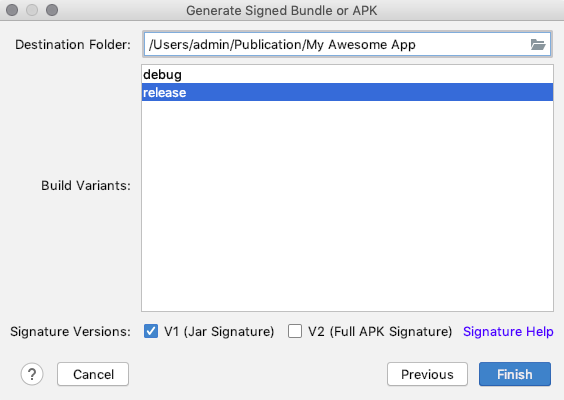Click the Finish button

click(515, 374)
